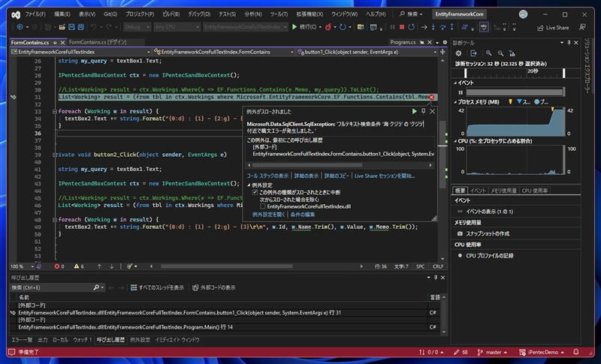Click the editor split window icon
The image size is (601, 364).
(x=442, y=52)
